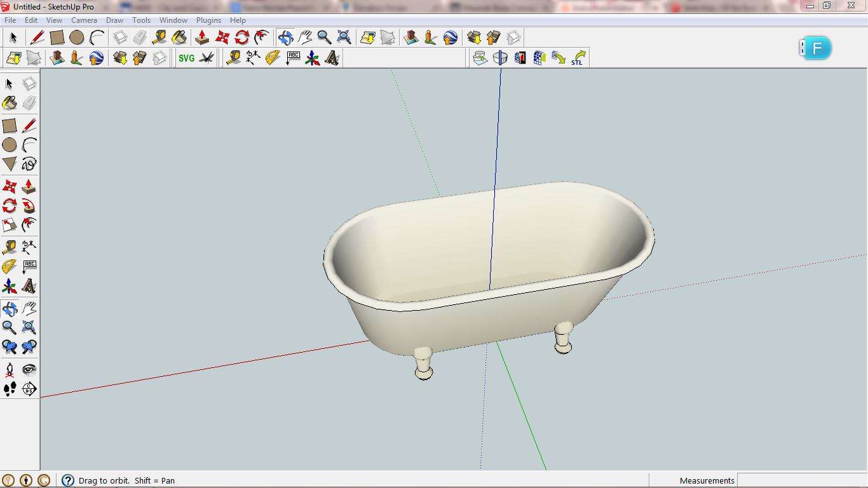This screenshot has width=868, height=488.
Task: Select the Protractor in second toolbar row
Action: [x=273, y=58]
